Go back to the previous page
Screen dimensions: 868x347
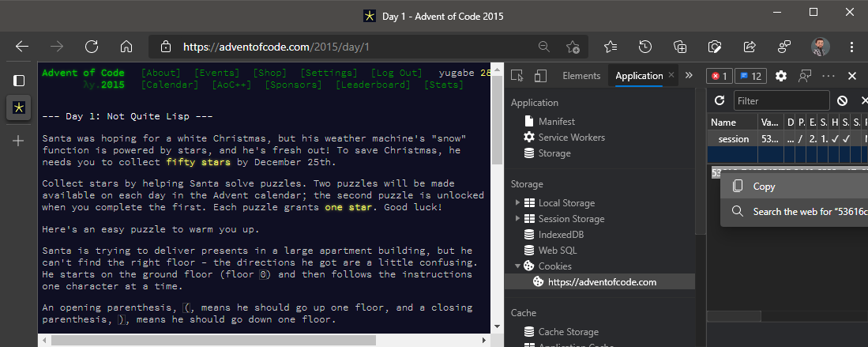tap(22, 47)
